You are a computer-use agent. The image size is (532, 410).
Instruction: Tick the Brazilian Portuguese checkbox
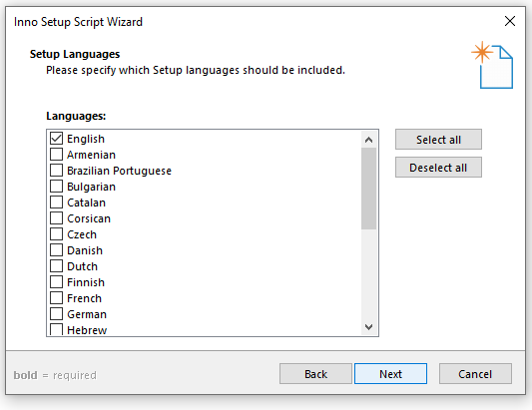(x=56, y=171)
